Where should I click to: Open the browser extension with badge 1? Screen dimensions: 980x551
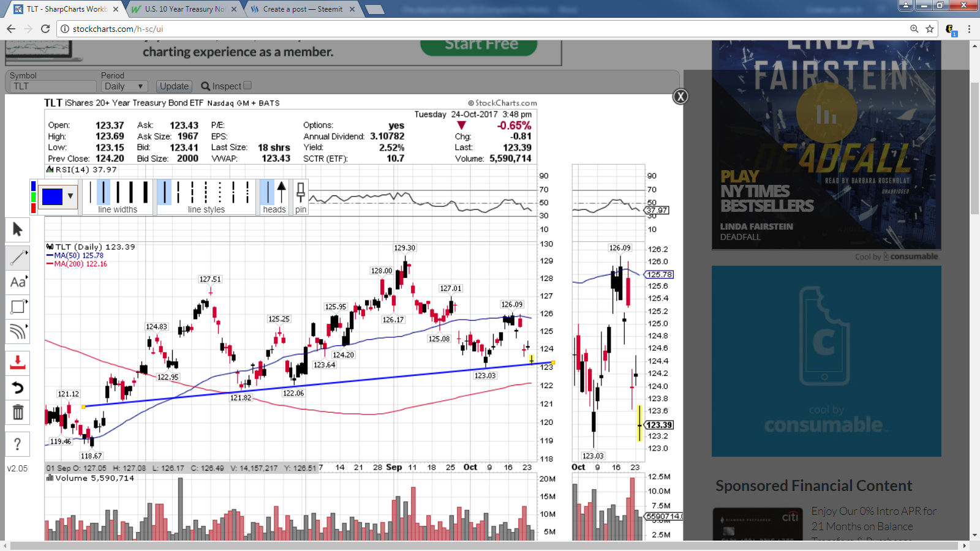951,29
